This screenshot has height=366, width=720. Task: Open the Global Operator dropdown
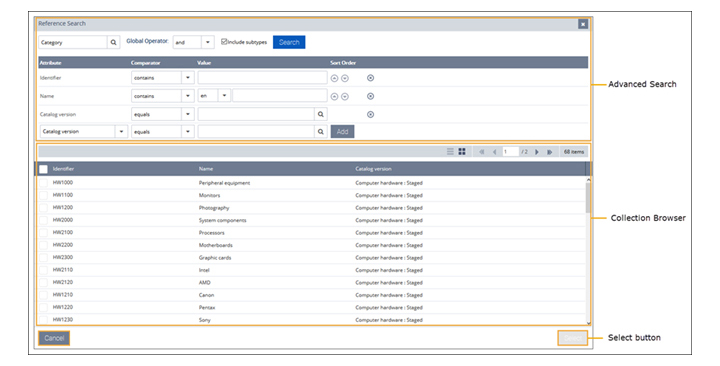pos(208,42)
